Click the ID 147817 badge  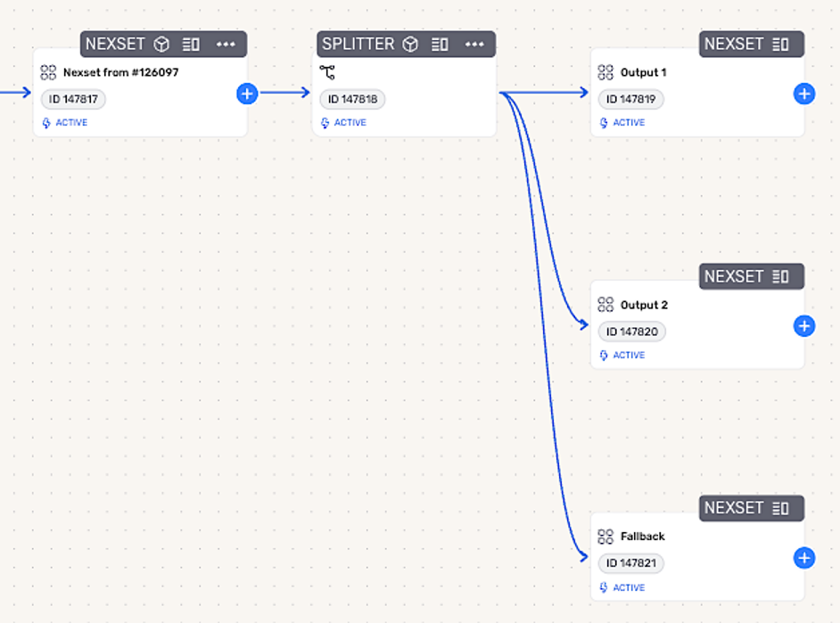click(74, 99)
